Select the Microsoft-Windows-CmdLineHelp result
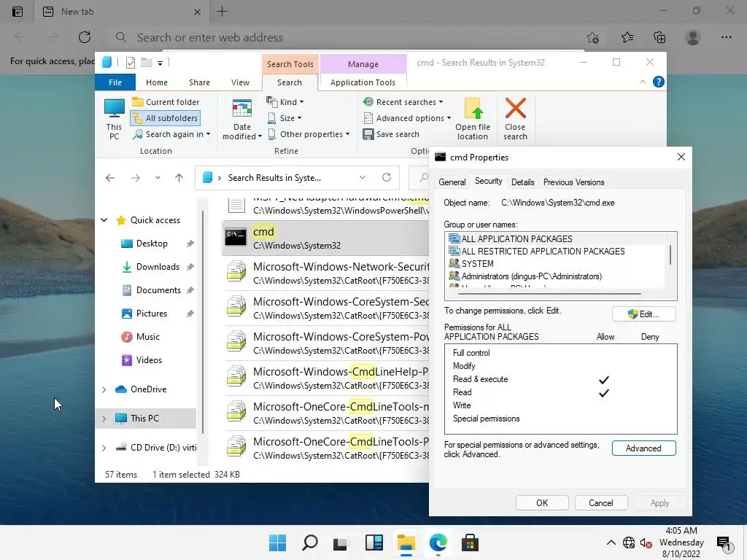 click(x=327, y=378)
